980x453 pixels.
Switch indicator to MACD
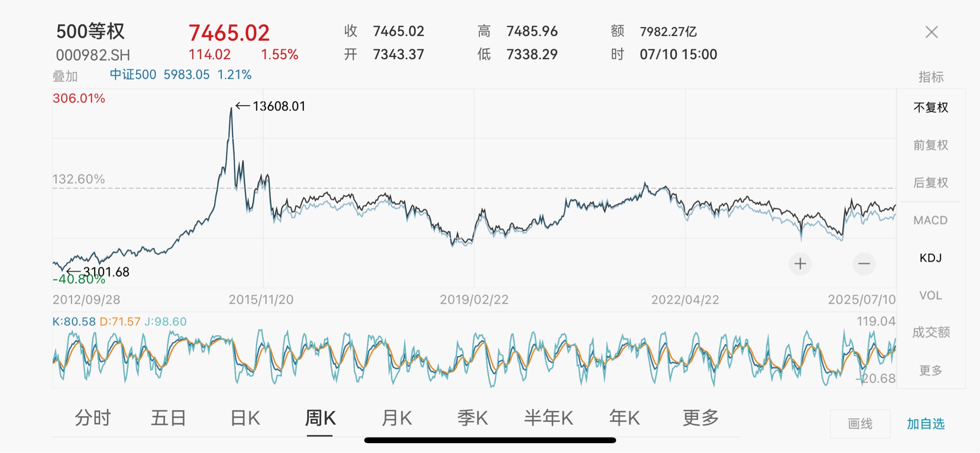931,221
